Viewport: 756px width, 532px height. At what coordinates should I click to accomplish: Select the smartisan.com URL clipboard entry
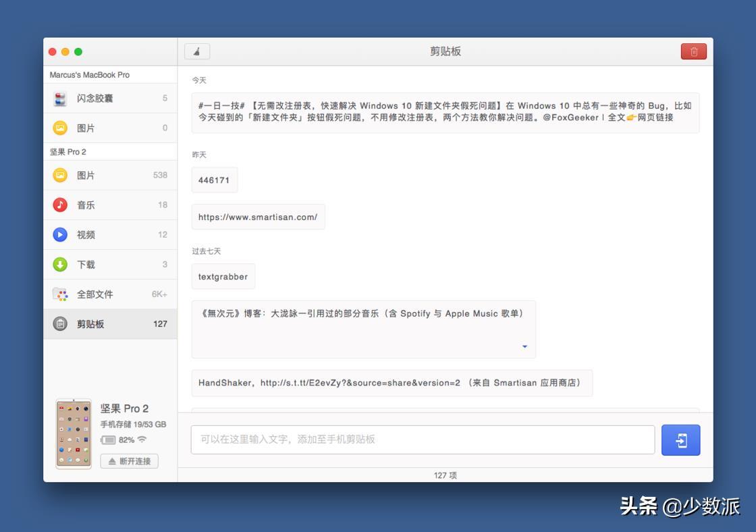(258, 217)
